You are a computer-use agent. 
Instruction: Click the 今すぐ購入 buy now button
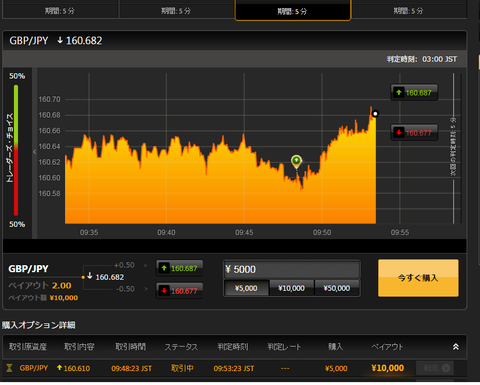coord(418,278)
